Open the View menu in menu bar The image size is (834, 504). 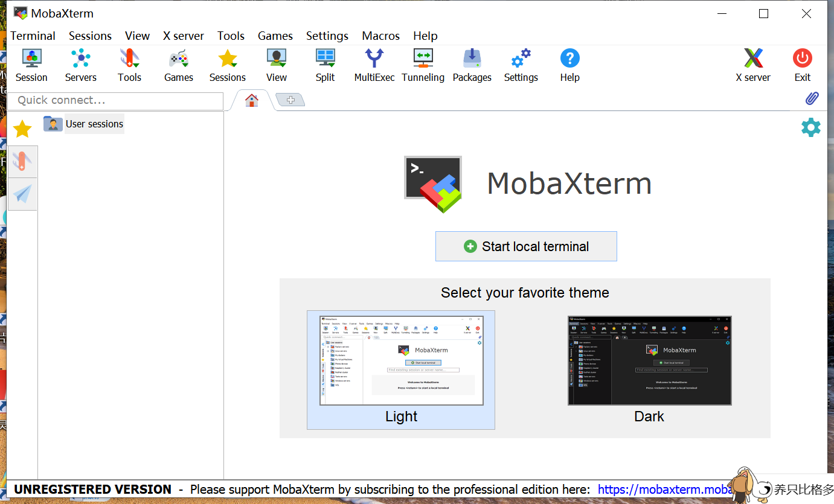pos(137,36)
